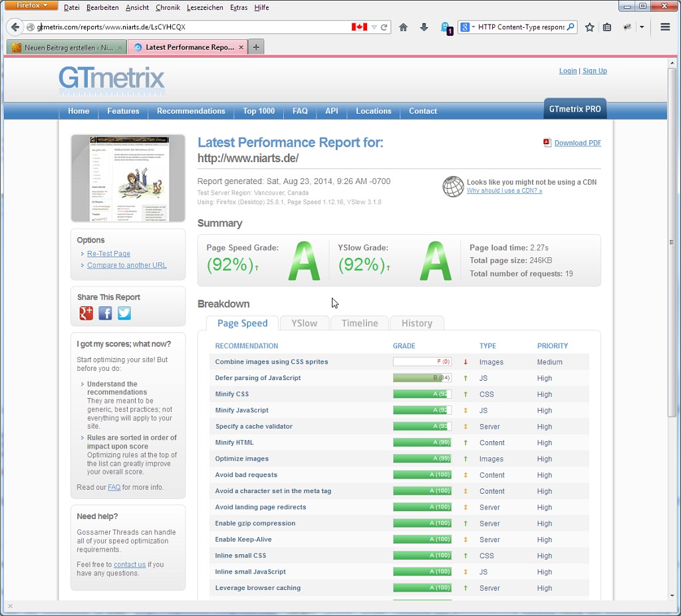The image size is (681, 616).
Task: Open the downloads arrow icon
Action: tap(424, 27)
